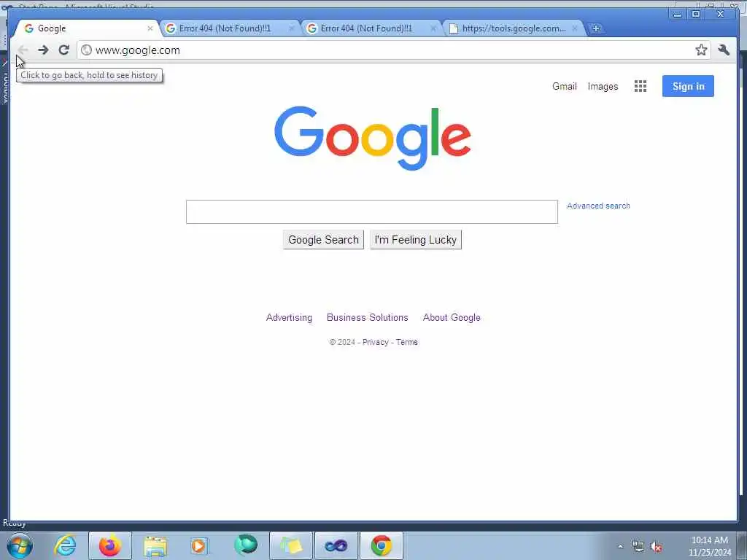Close the Google tab
This screenshot has width=747, height=560.
click(150, 28)
